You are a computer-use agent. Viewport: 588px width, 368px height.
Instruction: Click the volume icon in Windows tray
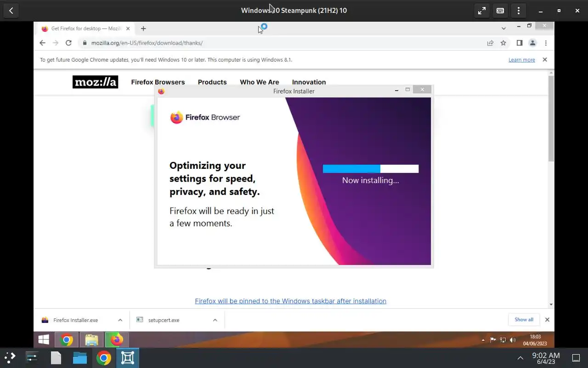pos(513,340)
